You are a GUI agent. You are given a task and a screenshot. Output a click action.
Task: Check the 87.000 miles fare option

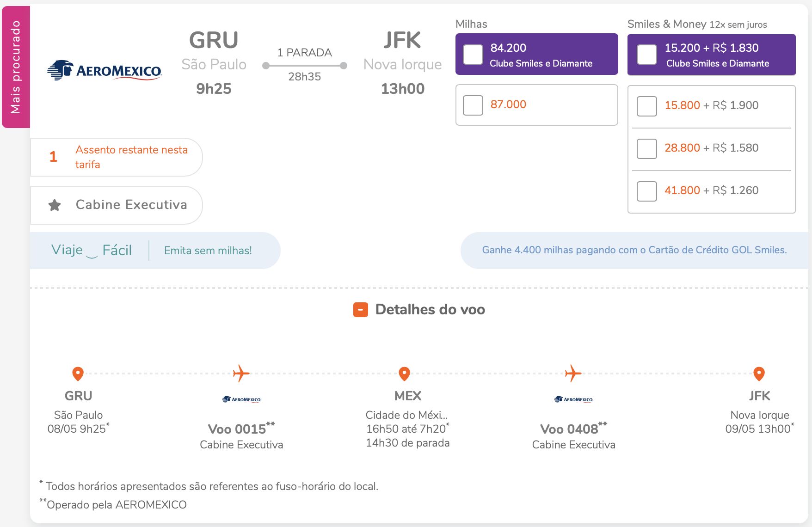[473, 105]
